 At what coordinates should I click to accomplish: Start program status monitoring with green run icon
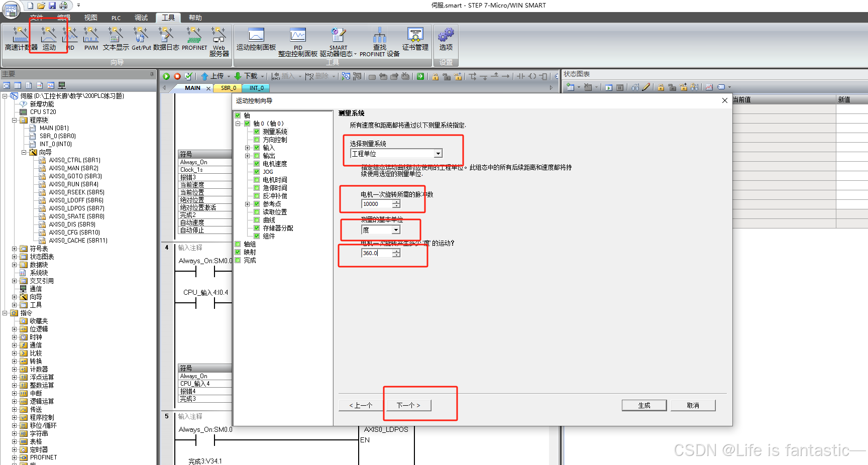(x=166, y=76)
